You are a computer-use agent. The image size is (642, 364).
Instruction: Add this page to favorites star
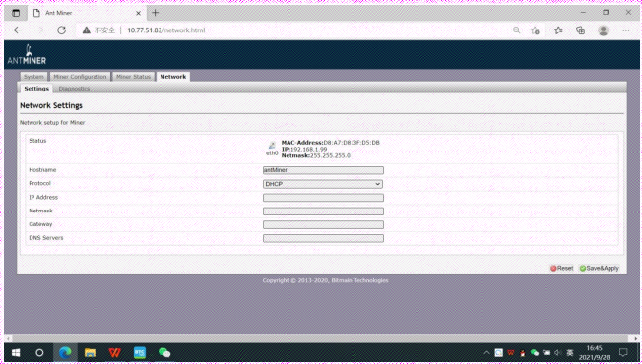point(558,30)
